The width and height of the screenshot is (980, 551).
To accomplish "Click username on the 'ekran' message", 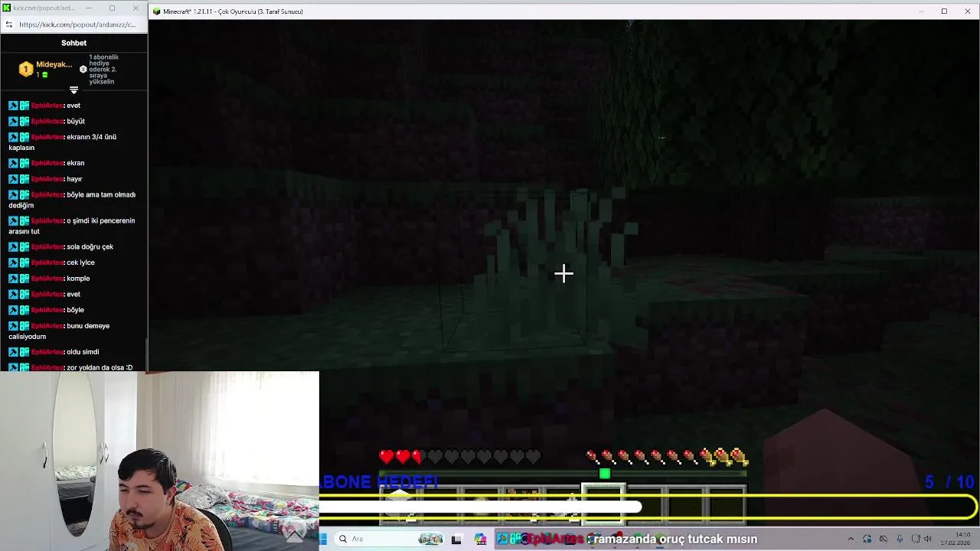I will pos(47,163).
